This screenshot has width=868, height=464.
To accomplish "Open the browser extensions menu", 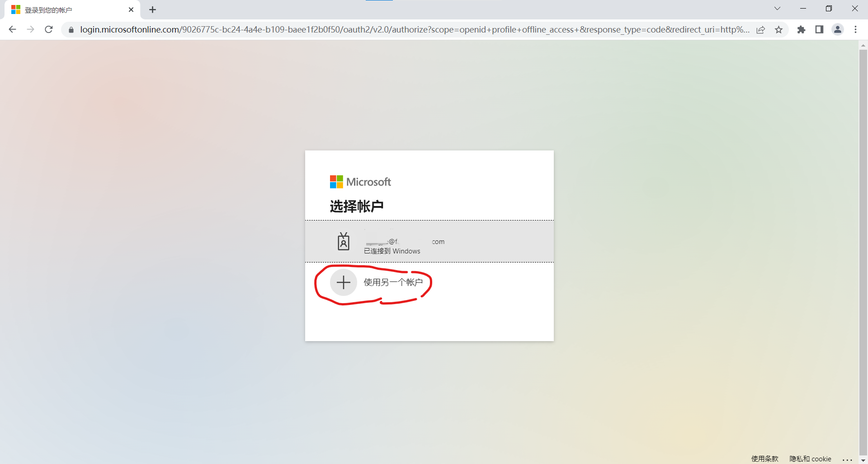I will 801,29.
